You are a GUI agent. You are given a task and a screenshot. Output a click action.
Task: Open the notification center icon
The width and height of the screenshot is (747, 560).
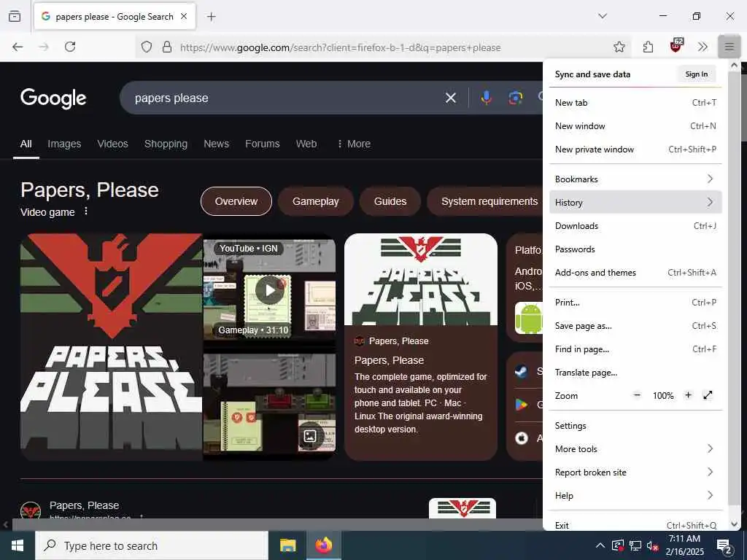point(724,547)
